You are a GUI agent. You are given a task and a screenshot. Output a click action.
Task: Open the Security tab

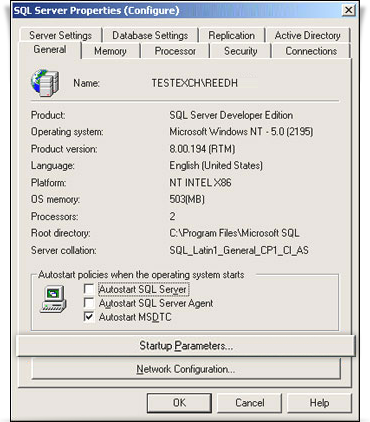pos(241,51)
